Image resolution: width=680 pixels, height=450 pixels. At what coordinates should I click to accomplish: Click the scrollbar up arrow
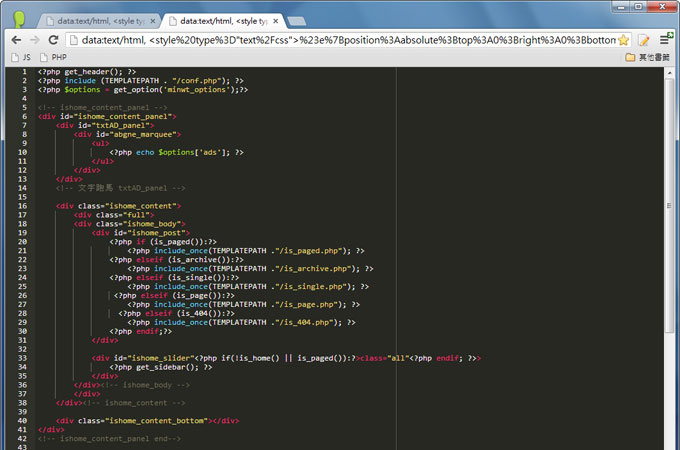(669, 73)
